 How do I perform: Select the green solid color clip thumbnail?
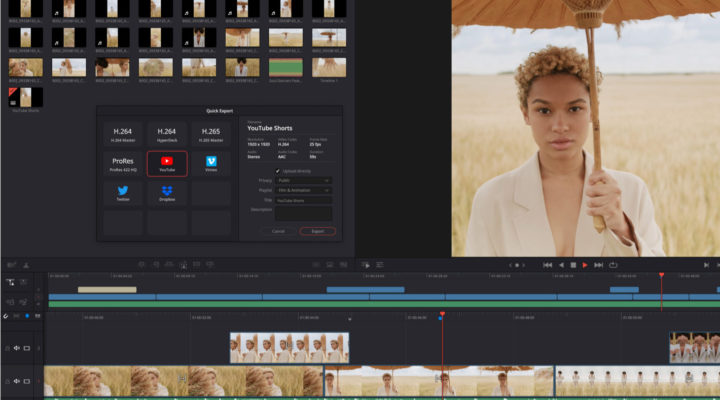pos(286,68)
